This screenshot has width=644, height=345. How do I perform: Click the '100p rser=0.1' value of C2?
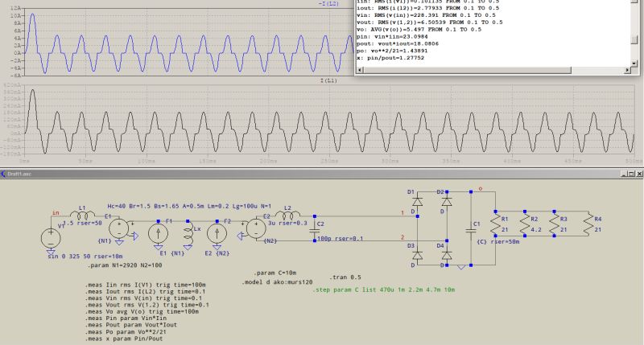pos(340,238)
